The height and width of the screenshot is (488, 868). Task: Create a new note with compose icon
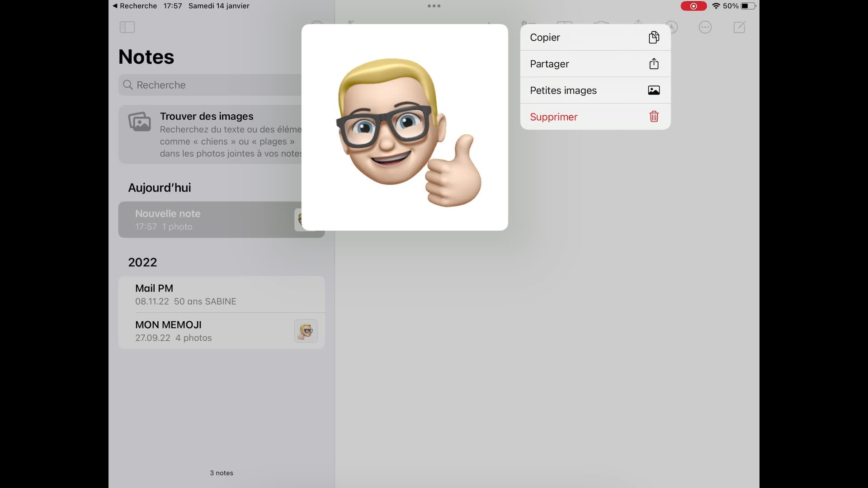pyautogui.click(x=739, y=27)
